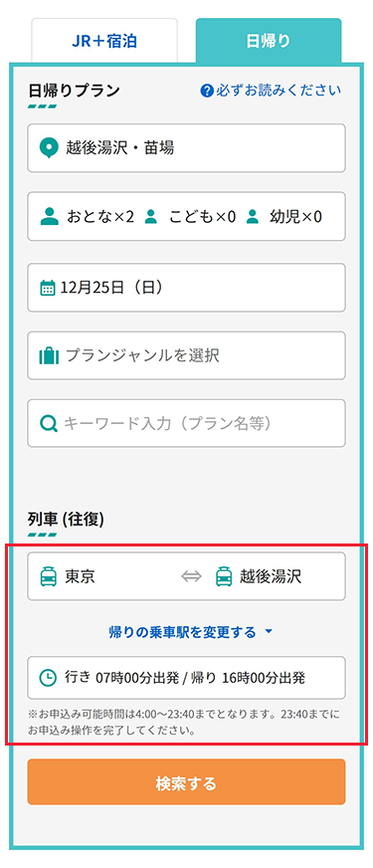Image resolution: width=373 pixels, height=868 pixels.
Task: Click the clock icon in departure time field
Action: pos(49,678)
